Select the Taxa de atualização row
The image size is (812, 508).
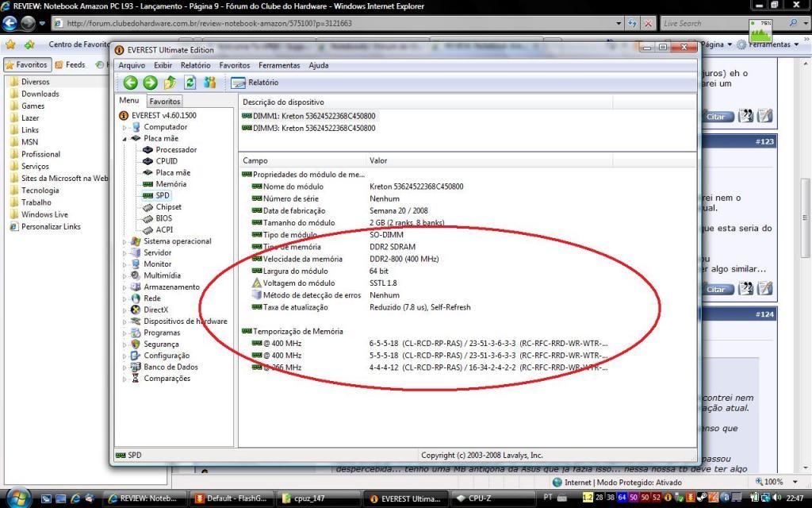pos(361,307)
